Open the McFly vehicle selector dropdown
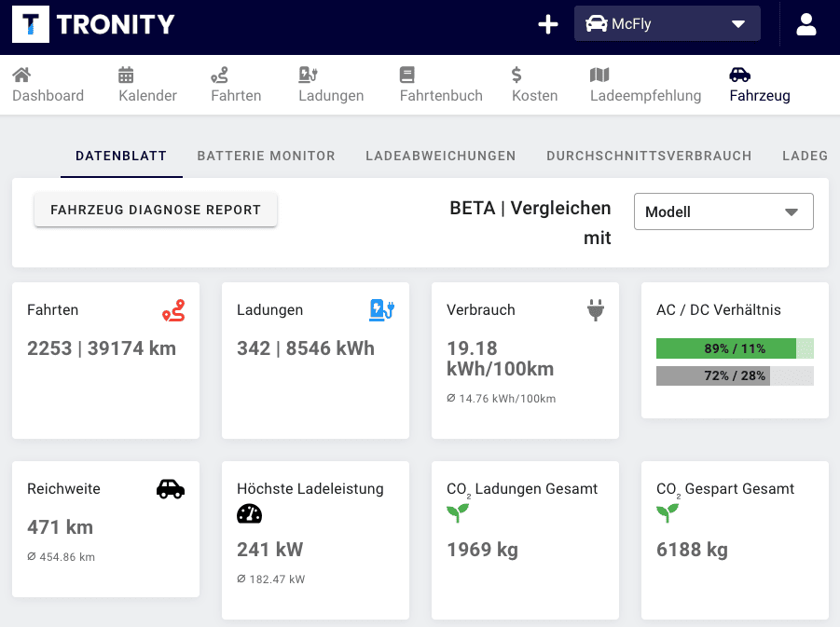This screenshot has width=840, height=627. 668,24
